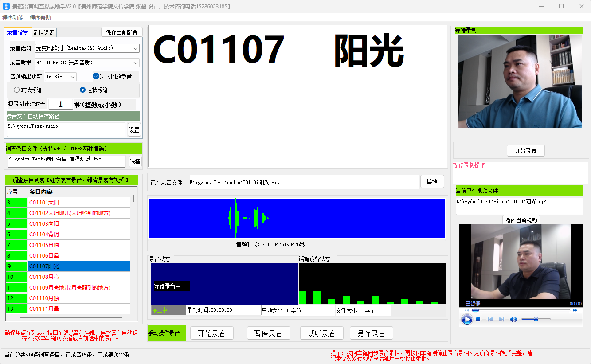This screenshot has height=364, width=591.
Task: Select list row C01102太阳地儿
Action: (79, 213)
